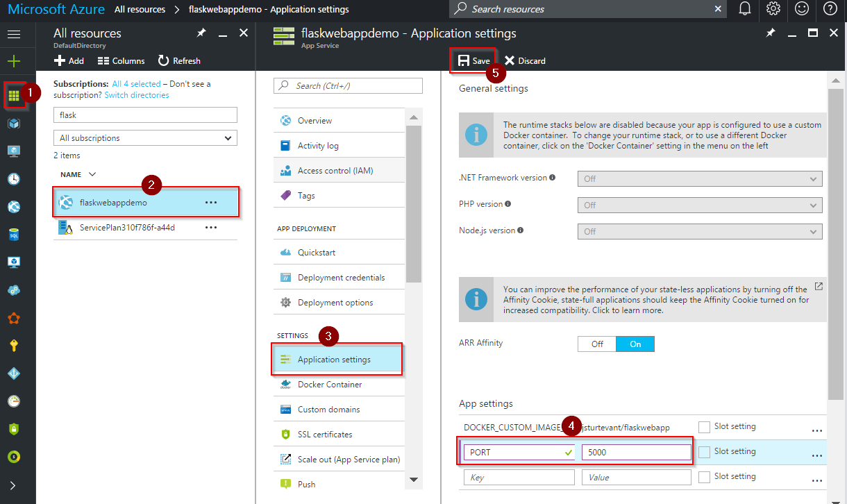
Task: Click the green plus New resource icon
Action: click(14, 62)
